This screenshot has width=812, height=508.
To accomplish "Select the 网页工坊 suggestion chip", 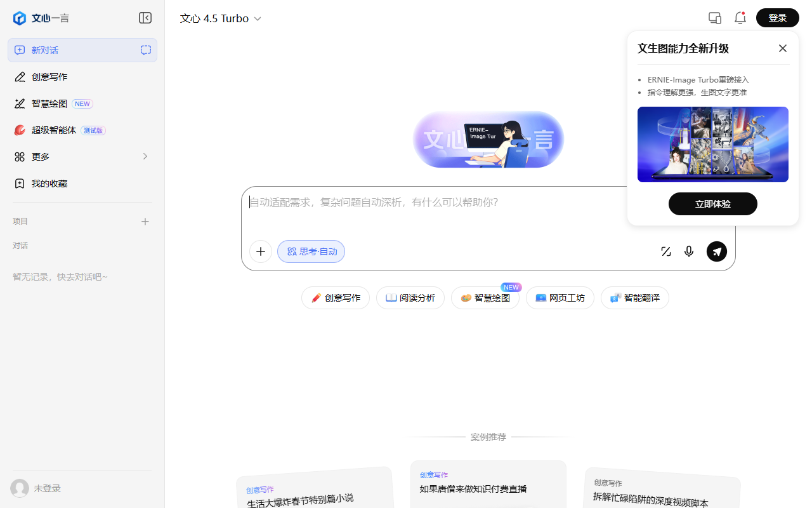I will click(x=560, y=297).
